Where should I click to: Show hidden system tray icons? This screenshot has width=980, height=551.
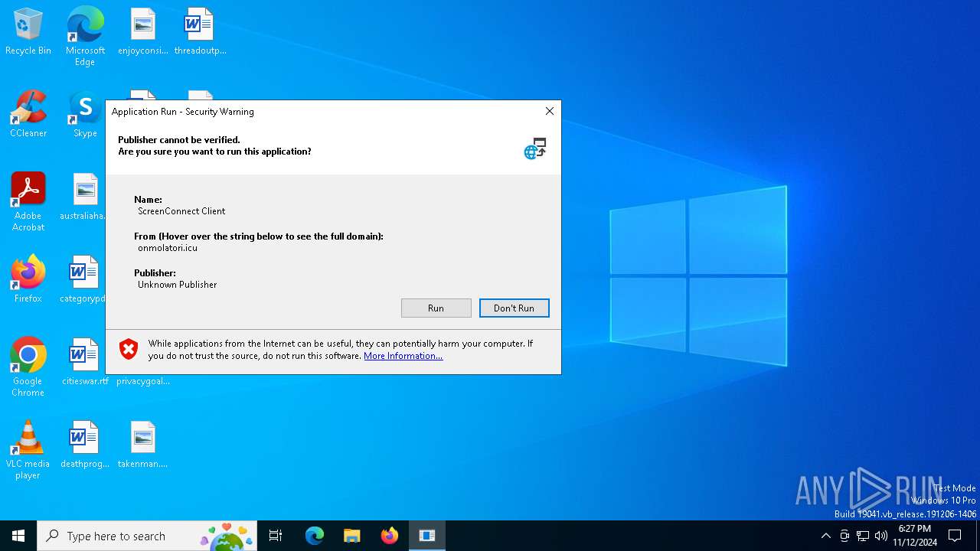[825, 536]
